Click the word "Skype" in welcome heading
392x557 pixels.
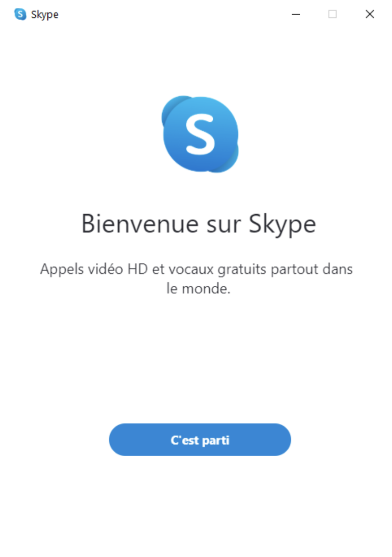283,225
